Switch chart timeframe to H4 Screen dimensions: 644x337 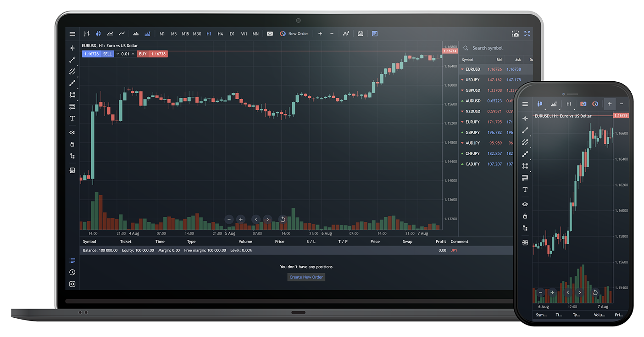point(221,33)
